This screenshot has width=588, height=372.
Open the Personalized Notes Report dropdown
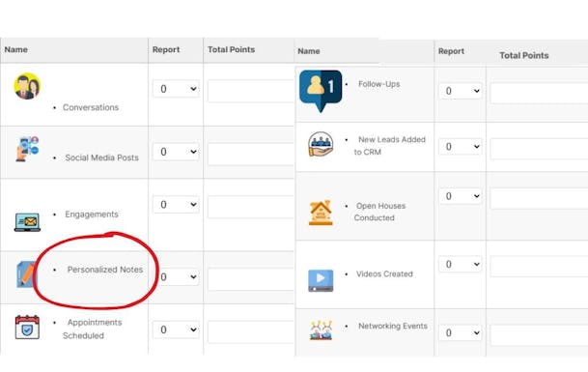click(178, 277)
